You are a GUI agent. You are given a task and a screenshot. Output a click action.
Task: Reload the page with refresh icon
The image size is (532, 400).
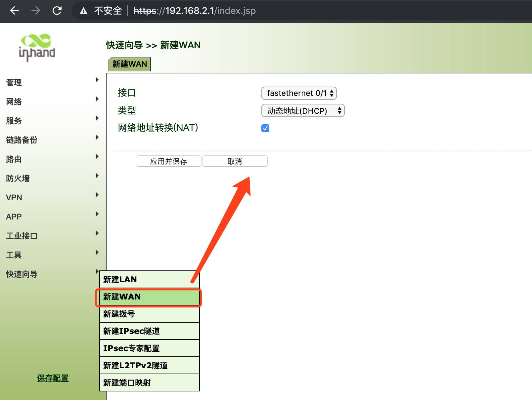pos(57,11)
